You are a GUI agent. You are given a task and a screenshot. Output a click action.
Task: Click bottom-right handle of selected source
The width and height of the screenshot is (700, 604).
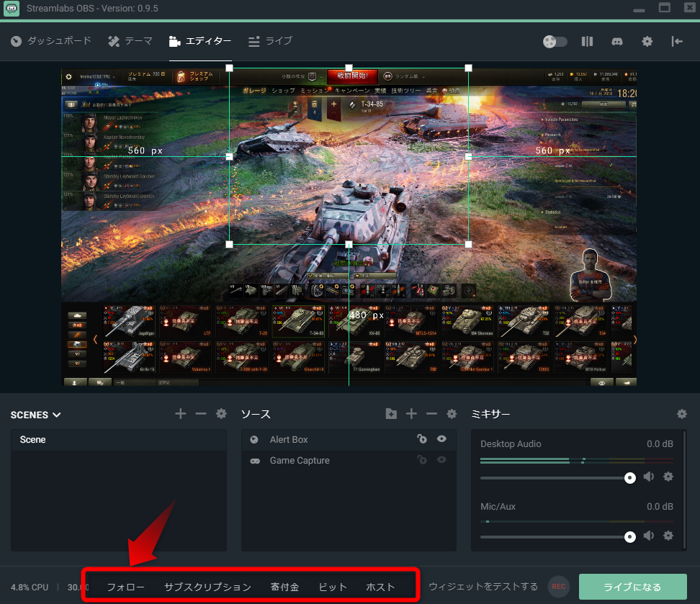pyautogui.click(x=468, y=244)
